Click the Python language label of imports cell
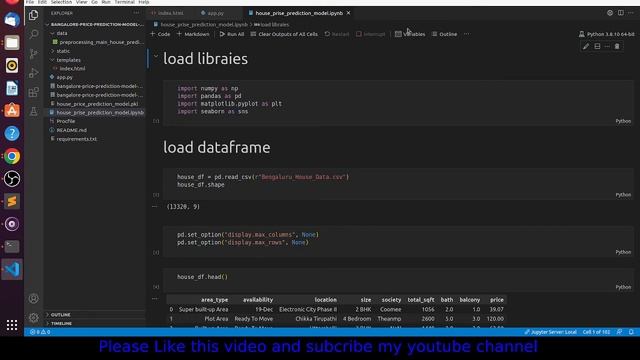The height and width of the screenshot is (360, 640). click(x=623, y=121)
